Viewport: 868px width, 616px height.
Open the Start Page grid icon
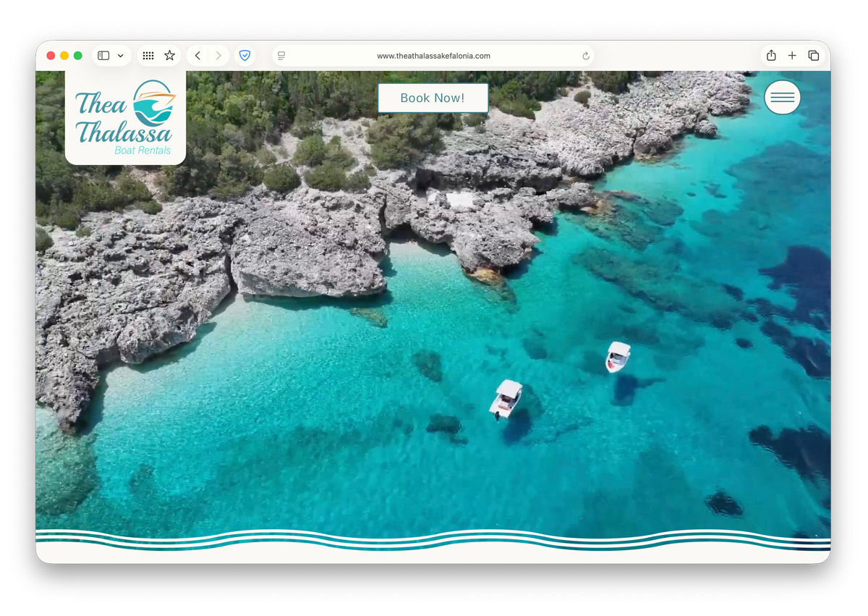[148, 56]
